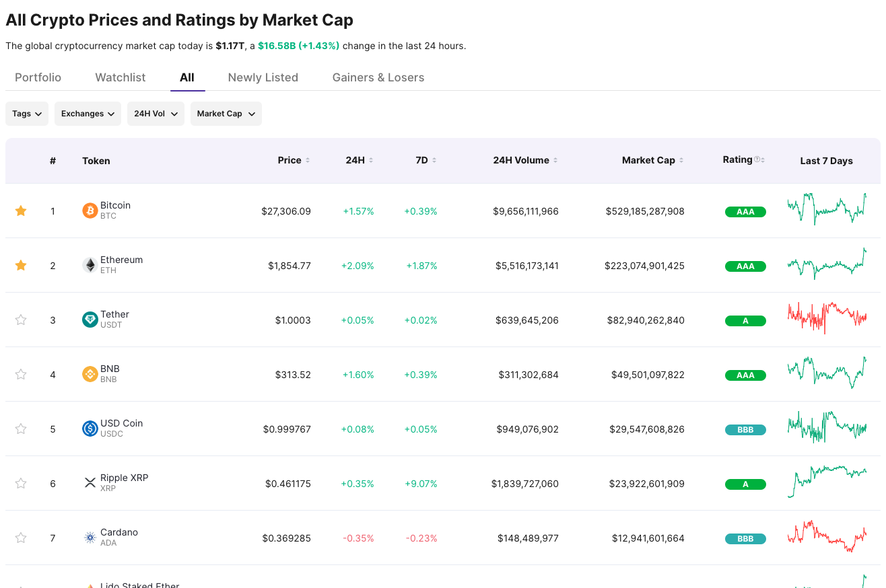Click the sort icon beside 24H Volume

pos(555,159)
